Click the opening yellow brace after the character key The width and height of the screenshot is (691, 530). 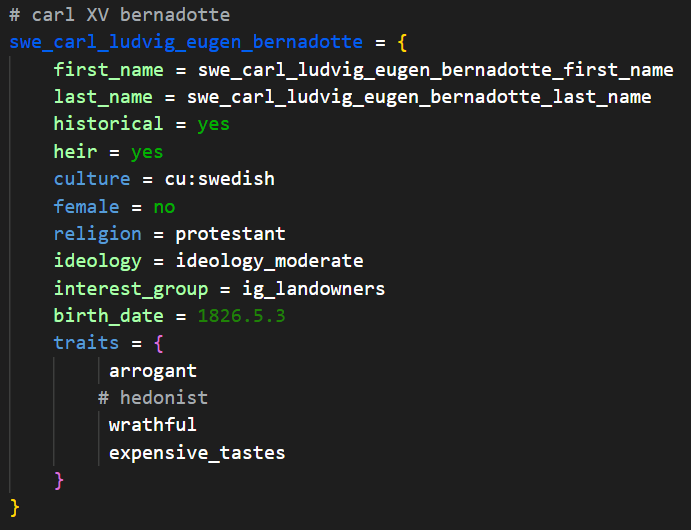(400, 43)
